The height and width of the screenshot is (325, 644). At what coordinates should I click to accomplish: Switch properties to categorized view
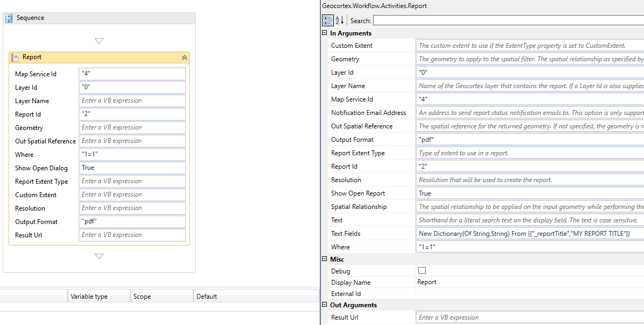coord(328,20)
